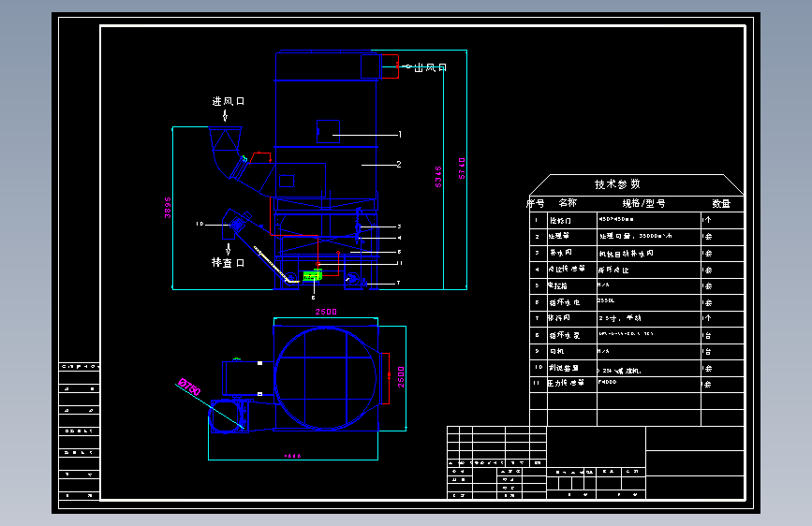Select the 进风口 label on the drawing
Image resolution: width=812 pixels, height=526 pixels.
coord(229,101)
